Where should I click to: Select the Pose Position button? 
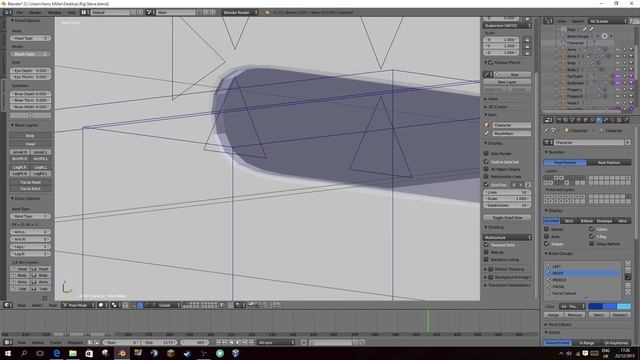pyautogui.click(x=565, y=162)
